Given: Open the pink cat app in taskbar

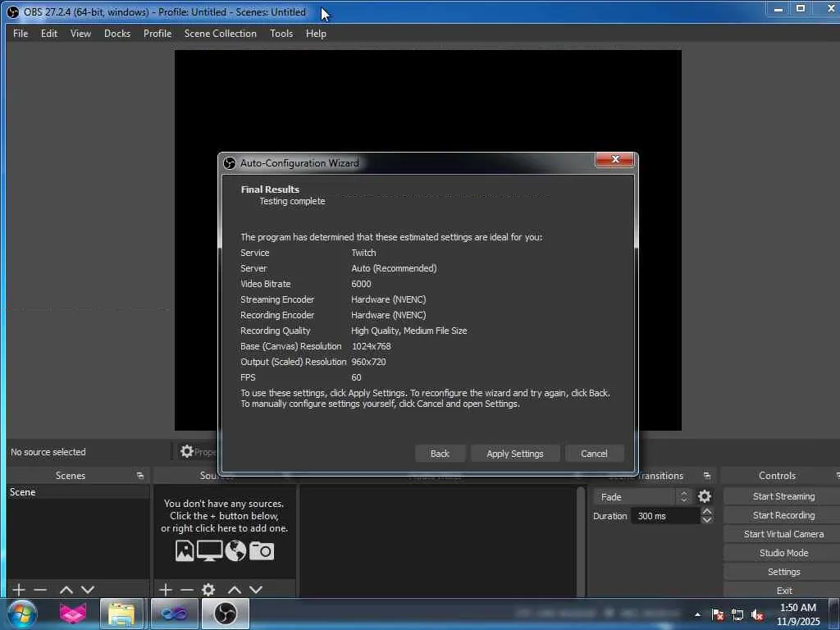Looking at the screenshot, I should pyautogui.click(x=72, y=614).
